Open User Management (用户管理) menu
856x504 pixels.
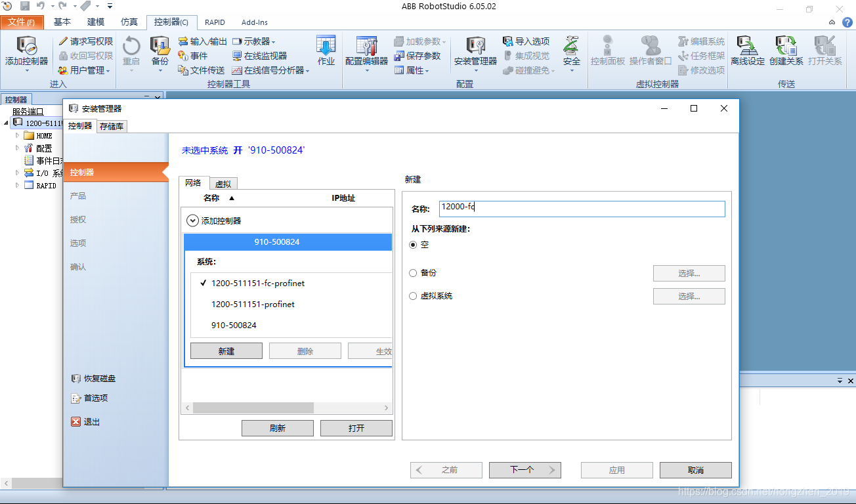pos(85,70)
